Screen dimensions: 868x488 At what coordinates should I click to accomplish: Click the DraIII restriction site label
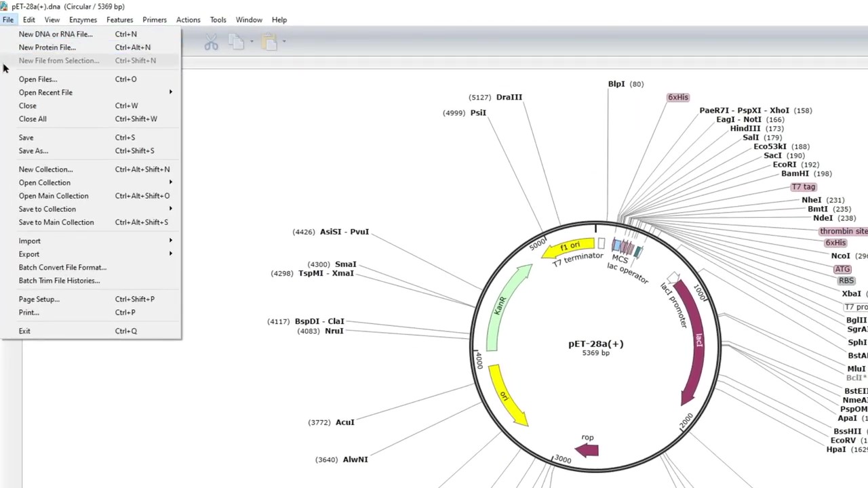pyautogui.click(x=509, y=97)
